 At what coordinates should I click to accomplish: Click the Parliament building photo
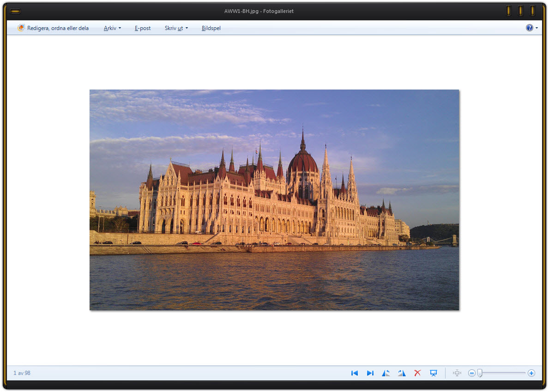pos(274,200)
